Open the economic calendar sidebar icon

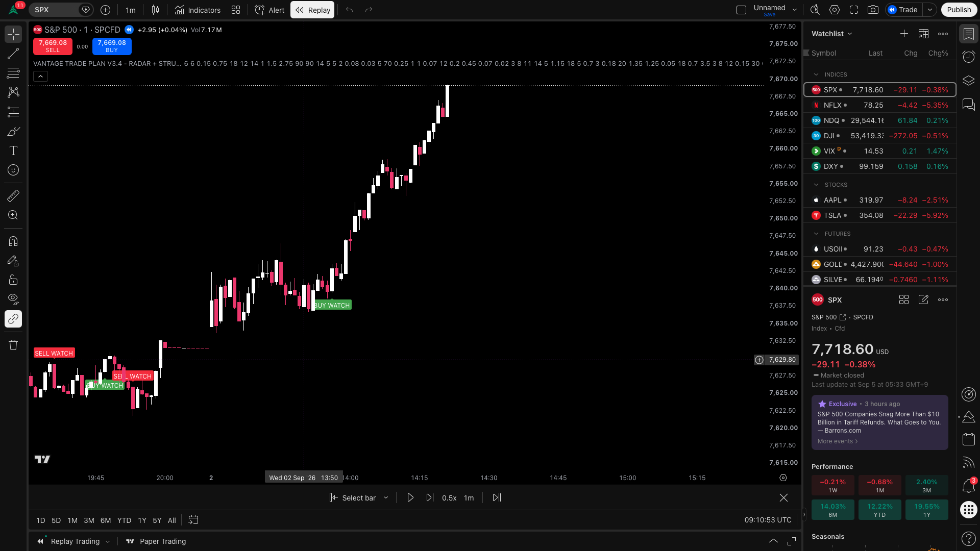968,439
